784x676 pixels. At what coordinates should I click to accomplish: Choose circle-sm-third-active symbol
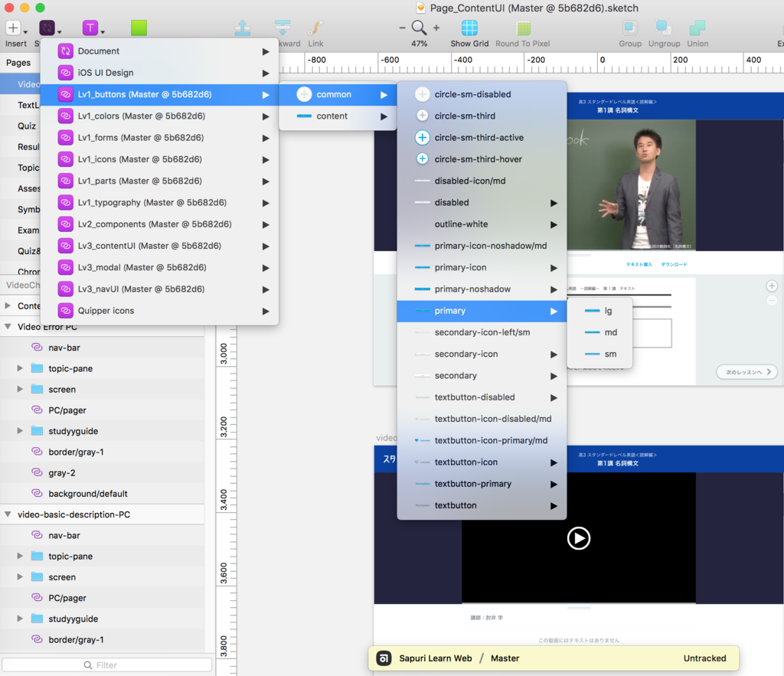(x=479, y=138)
